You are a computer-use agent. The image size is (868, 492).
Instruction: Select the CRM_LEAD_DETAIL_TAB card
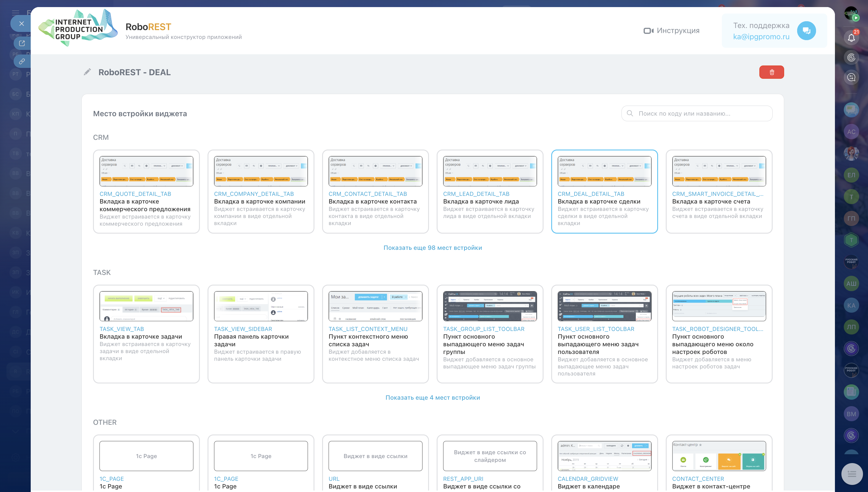490,192
